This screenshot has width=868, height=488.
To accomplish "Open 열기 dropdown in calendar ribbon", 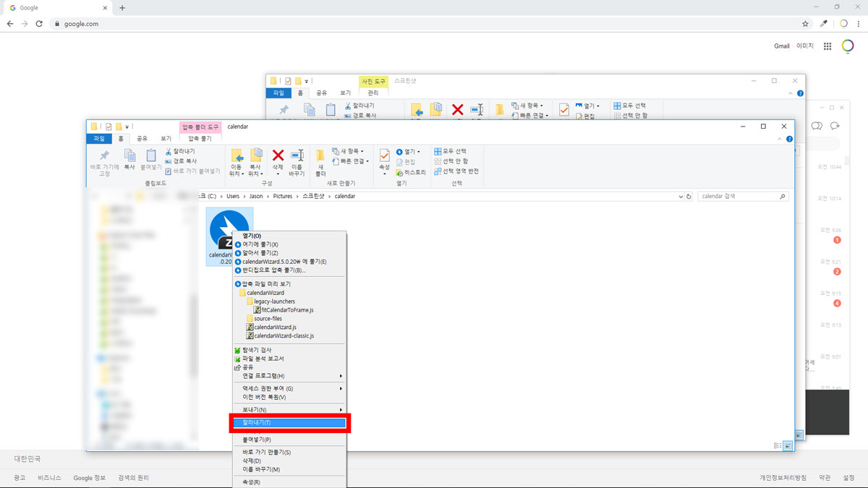I will (408, 152).
